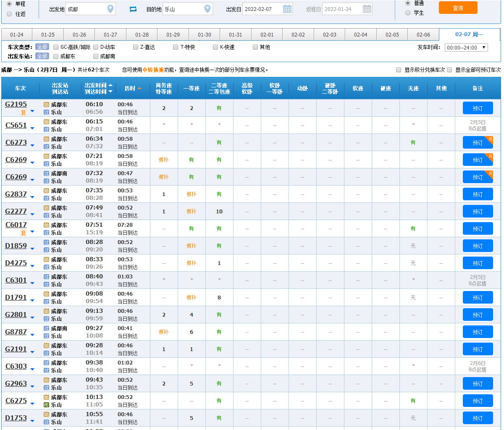The image size is (504, 430).
Task: Open the calendar icon for 出发日
Action: pos(287,9)
